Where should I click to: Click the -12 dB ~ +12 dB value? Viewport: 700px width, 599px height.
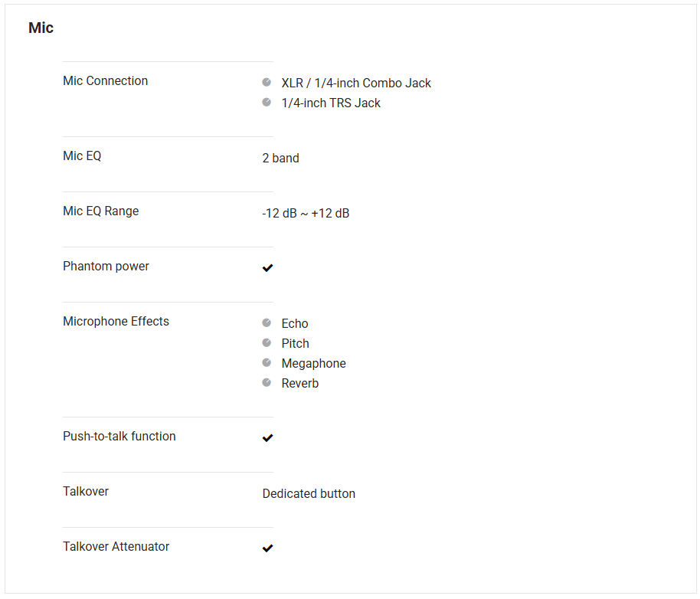point(306,214)
